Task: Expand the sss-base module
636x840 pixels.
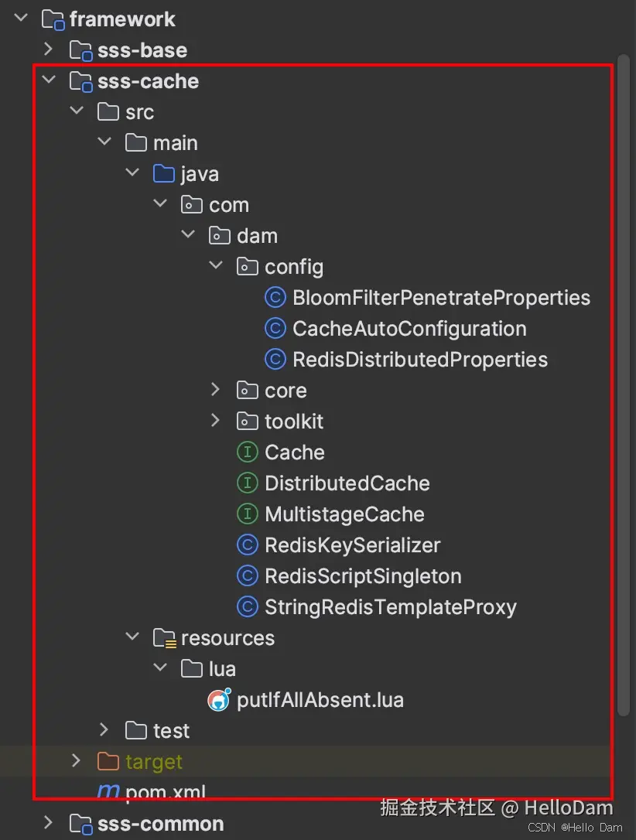Action: [48, 50]
